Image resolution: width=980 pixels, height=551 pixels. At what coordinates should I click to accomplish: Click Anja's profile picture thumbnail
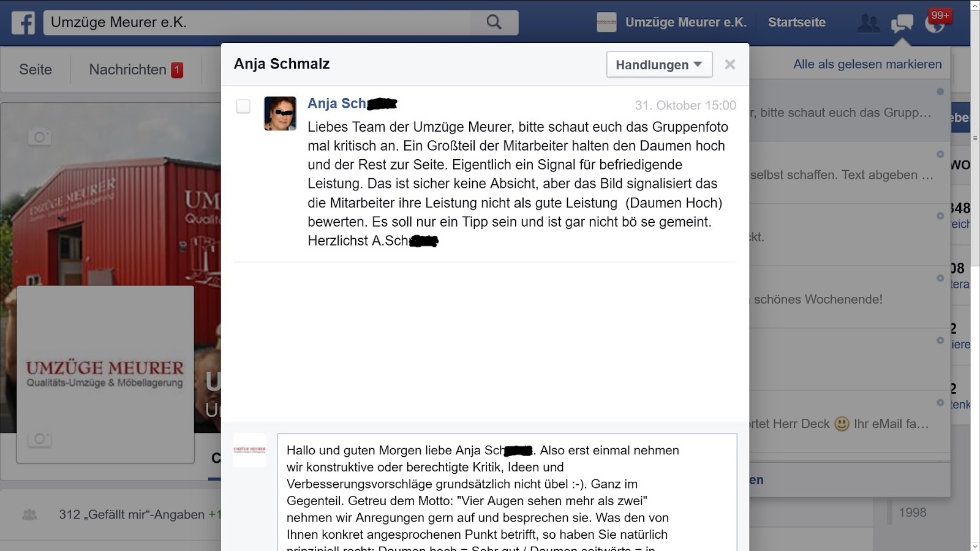[x=280, y=113]
